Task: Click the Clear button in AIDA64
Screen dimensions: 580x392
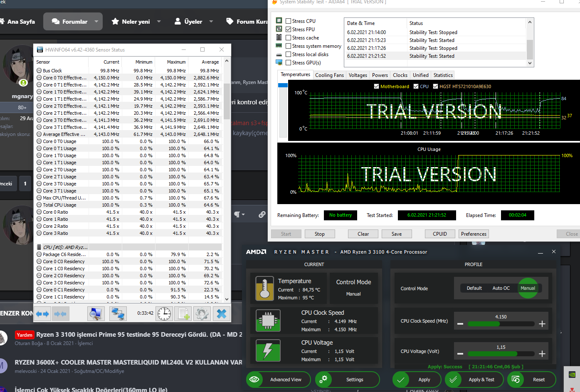Action: tap(363, 234)
